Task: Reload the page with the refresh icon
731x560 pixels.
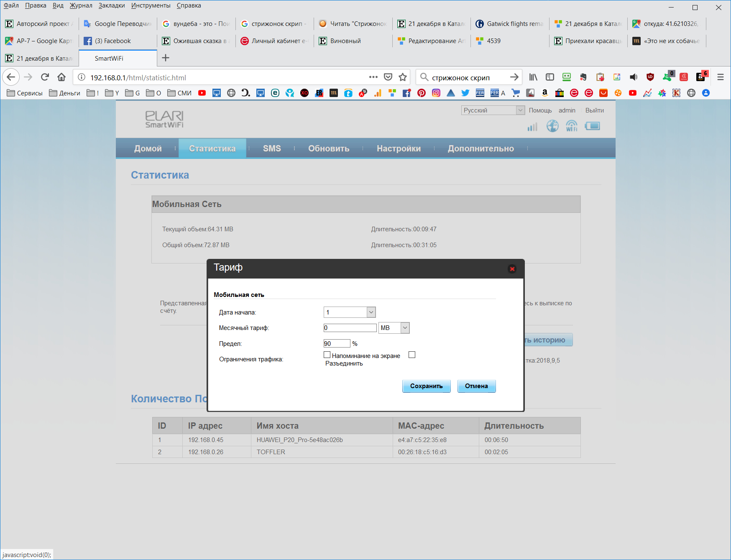Action: click(x=45, y=77)
